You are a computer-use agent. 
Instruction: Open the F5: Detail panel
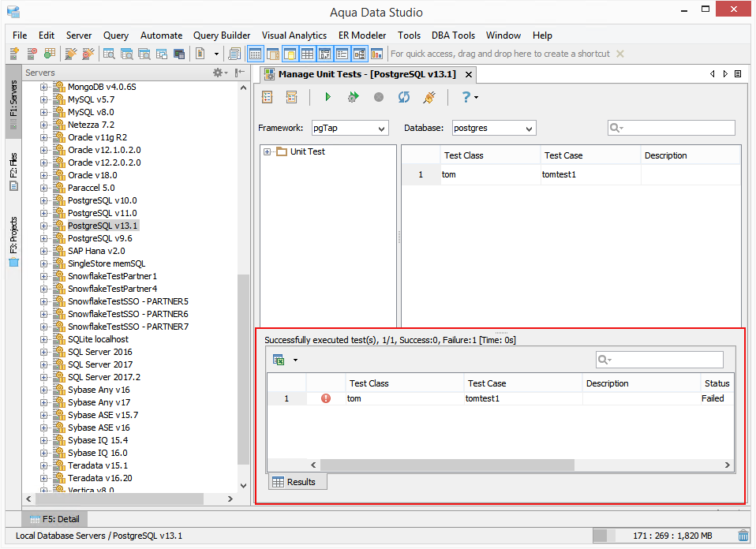(x=55, y=519)
